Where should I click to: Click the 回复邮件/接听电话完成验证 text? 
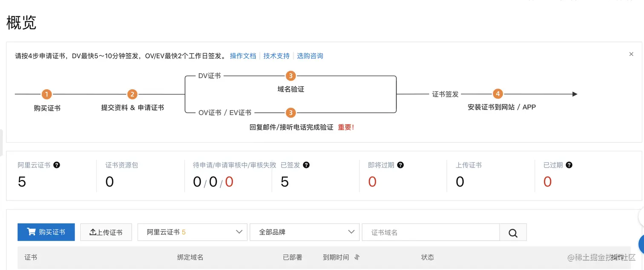pyautogui.click(x=291, y=127)
